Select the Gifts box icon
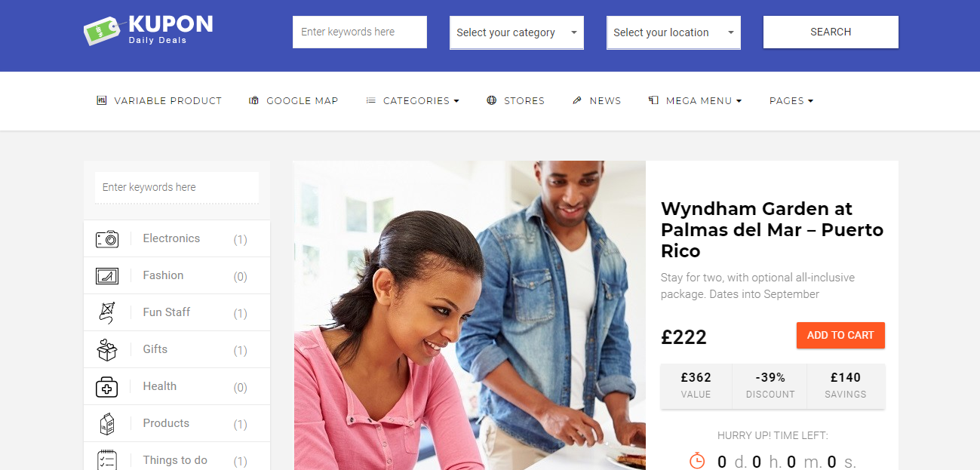Screen dimensions: 980x470 [107, 349]
